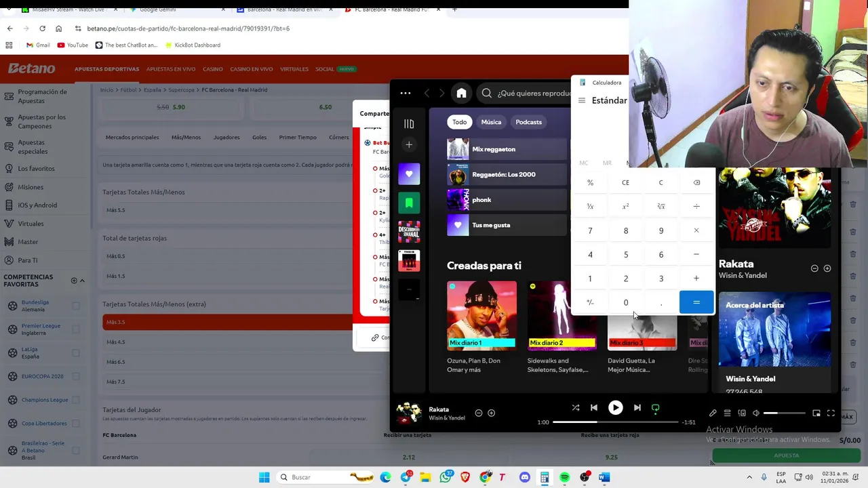868x488 pixels.
Task: Check the Champions League checkbox
Action: pos(76,400)
